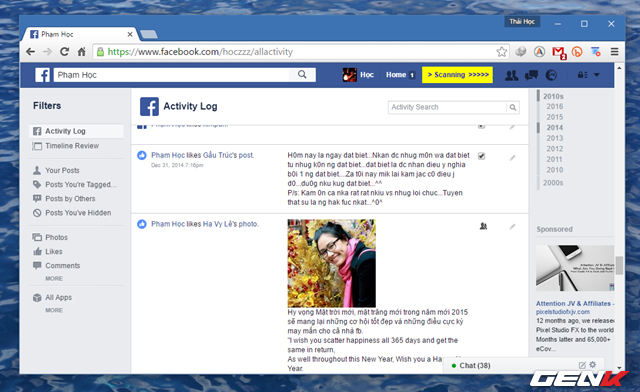
Task: Click the Activity Search field
Action: (447, 107)
